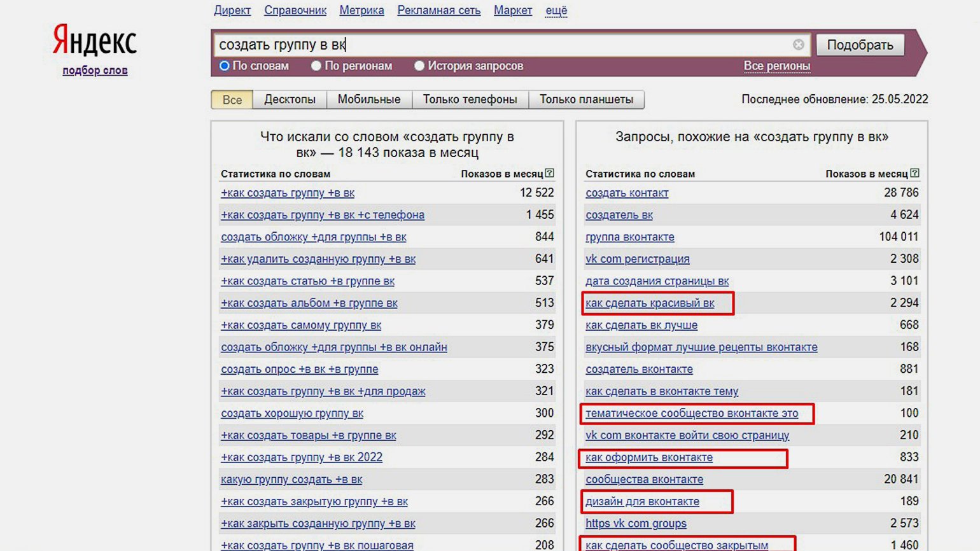Open similar query 'дизайн для вконтакте'
The width and height of the screenshot is (980, 551).
click(642, 501)
